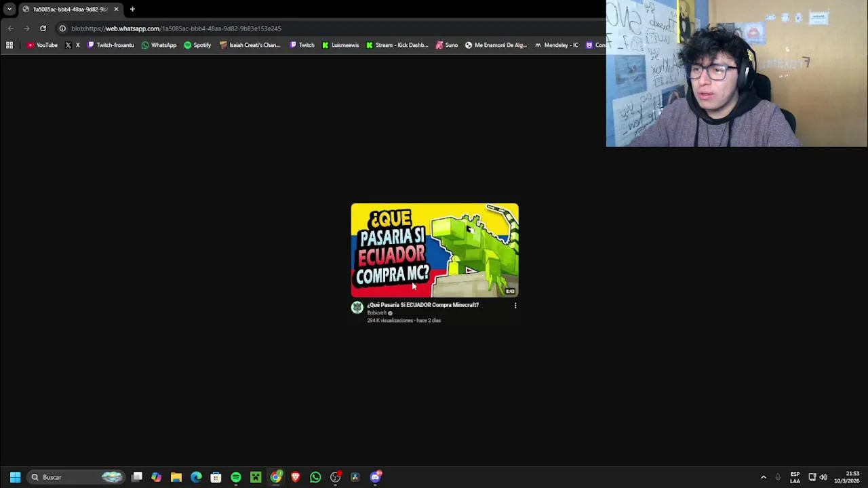Launch Copilot from the taskbar
The image size is (868, 488).
157,477
